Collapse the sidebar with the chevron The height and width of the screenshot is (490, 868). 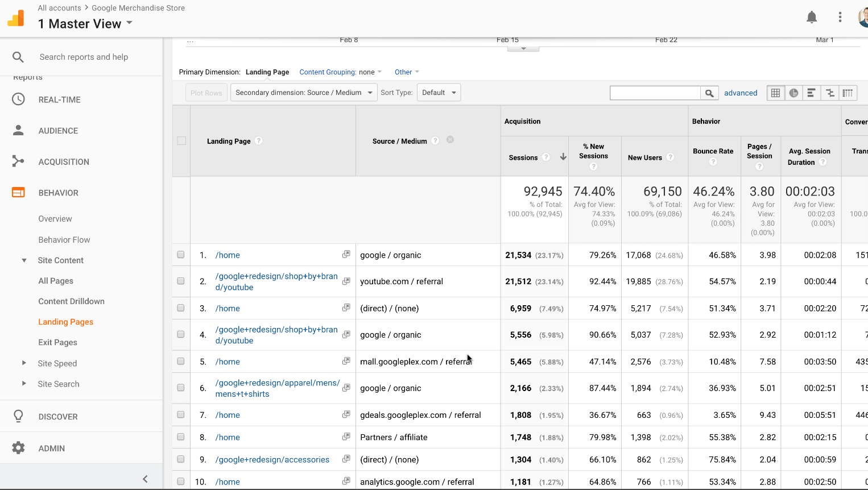(x=145, y=479)
